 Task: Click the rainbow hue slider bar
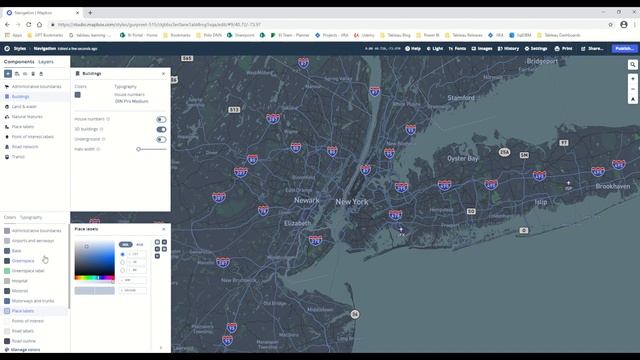coord(94,278)
